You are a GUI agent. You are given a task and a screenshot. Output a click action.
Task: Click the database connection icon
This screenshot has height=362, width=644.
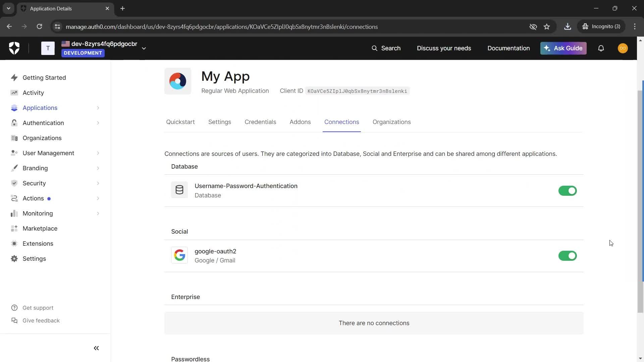pyautogui.click(x=179, y=190)
